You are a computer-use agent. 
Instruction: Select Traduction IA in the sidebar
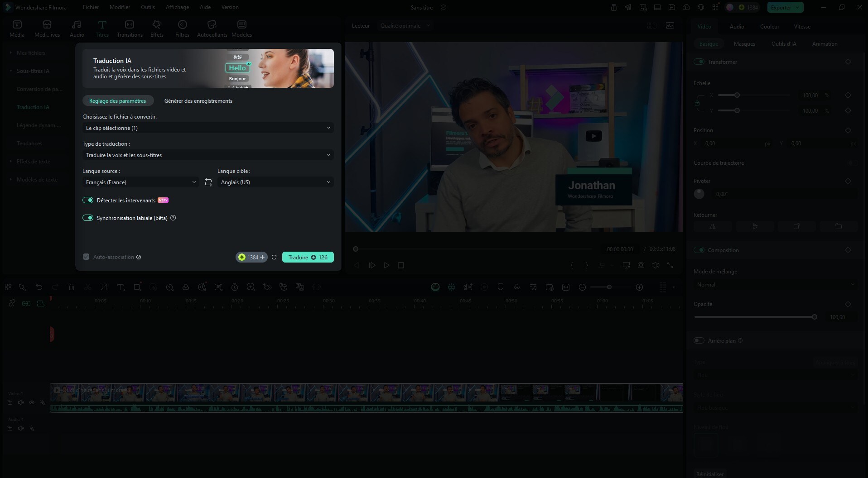click(33, 107)
